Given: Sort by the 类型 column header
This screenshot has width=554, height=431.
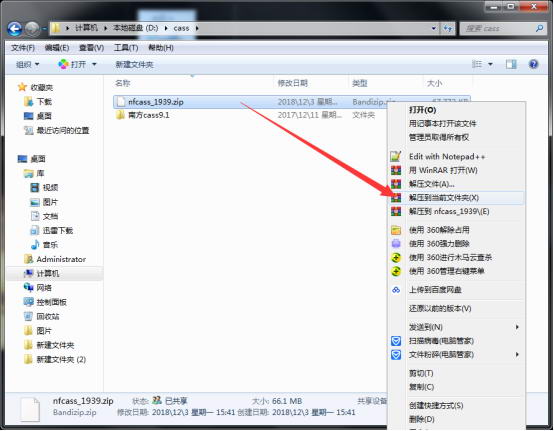Looking at the screenshot, I should point(360,83).
